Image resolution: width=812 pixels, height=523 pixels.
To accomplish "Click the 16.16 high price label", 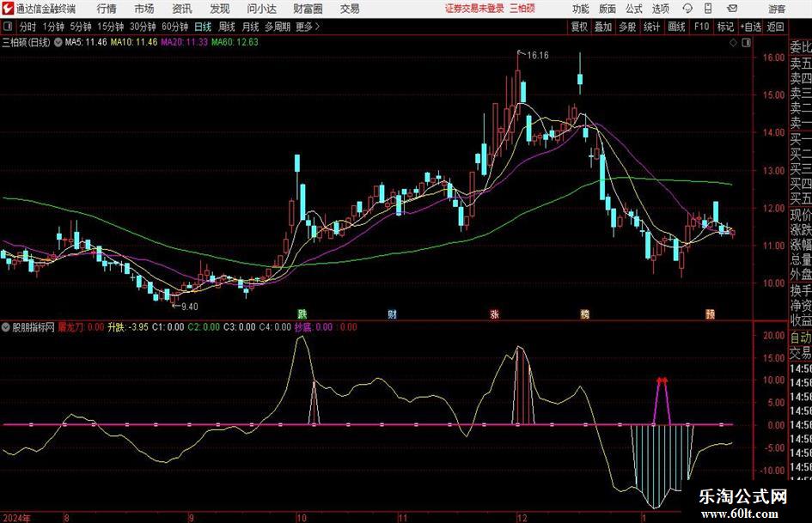I will (x=538, y=55).
